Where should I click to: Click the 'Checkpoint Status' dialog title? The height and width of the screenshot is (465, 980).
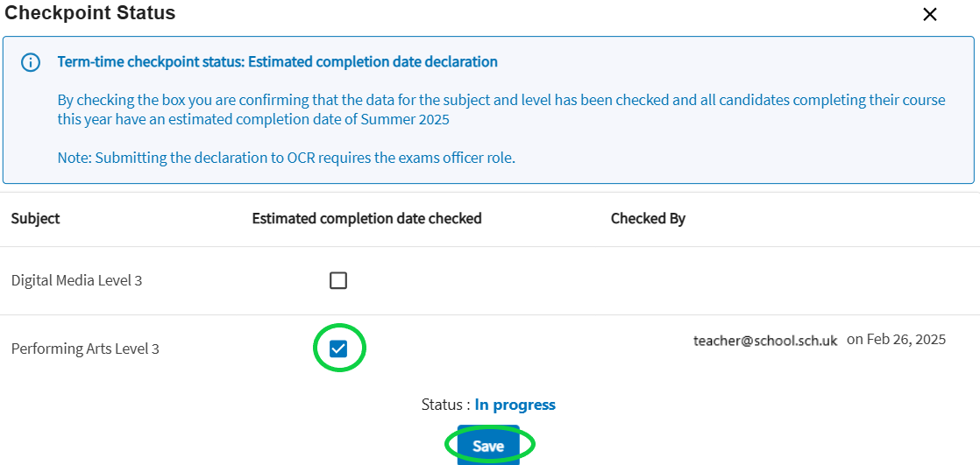tap(90, 13)
